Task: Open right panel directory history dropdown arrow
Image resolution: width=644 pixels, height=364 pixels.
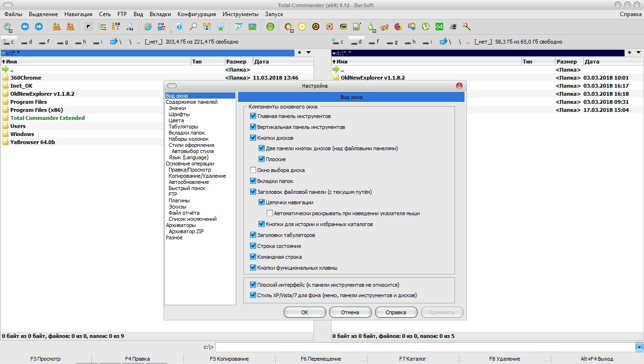Action: click(x=639, y=53)
